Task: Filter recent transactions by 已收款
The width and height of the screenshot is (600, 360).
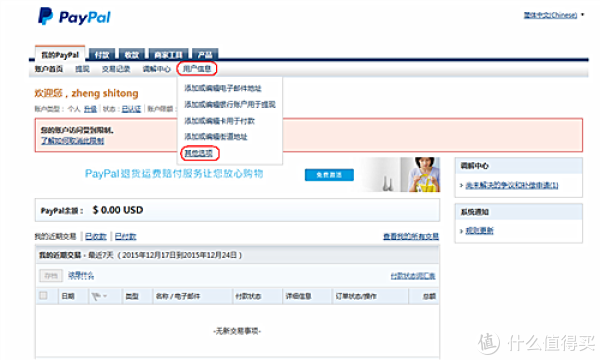Action: tap(96, 236)
